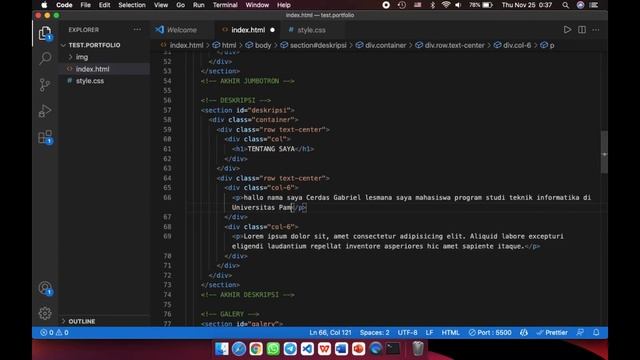Open the Accounts menu in activity bar
Screen dimensions: 640x360
(x=45, y=288)
